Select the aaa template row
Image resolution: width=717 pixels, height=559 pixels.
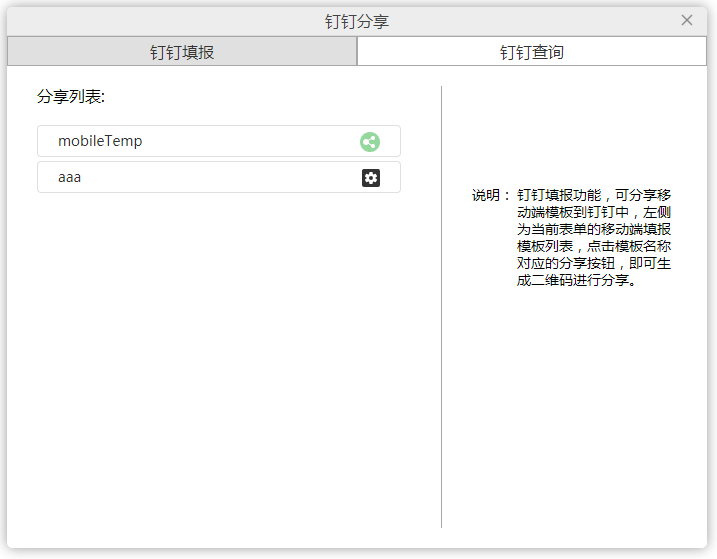219,177
